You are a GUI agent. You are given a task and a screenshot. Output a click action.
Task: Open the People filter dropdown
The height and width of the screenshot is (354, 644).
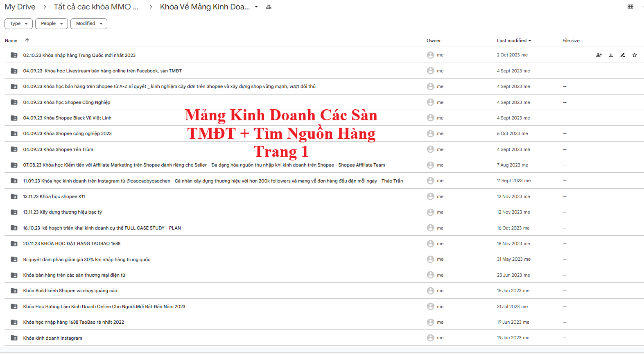click(x=52, y=24)
